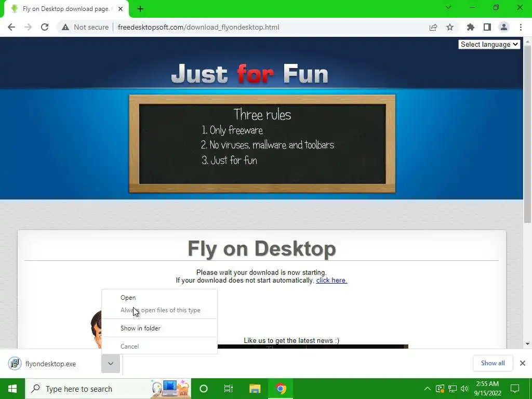The width and height of the screenshot is (532, 399).
Task: Show hidden system tray icons
Action: (427, 389)
